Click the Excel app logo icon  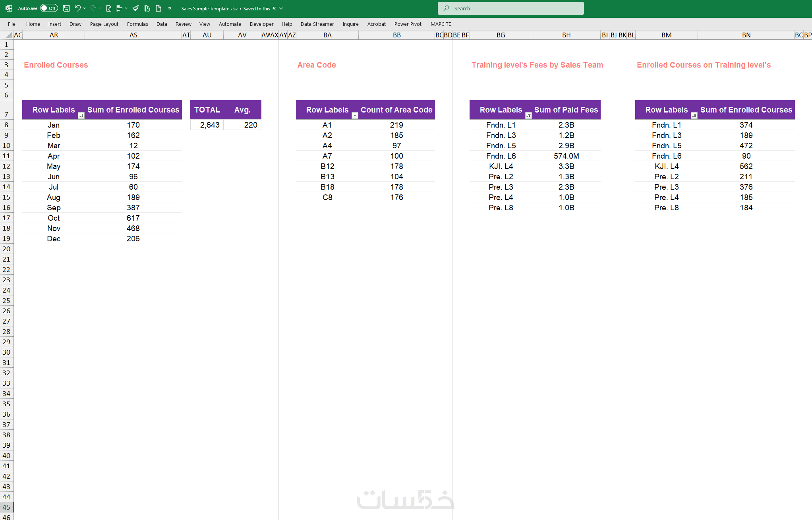click(x=8, y=8)
